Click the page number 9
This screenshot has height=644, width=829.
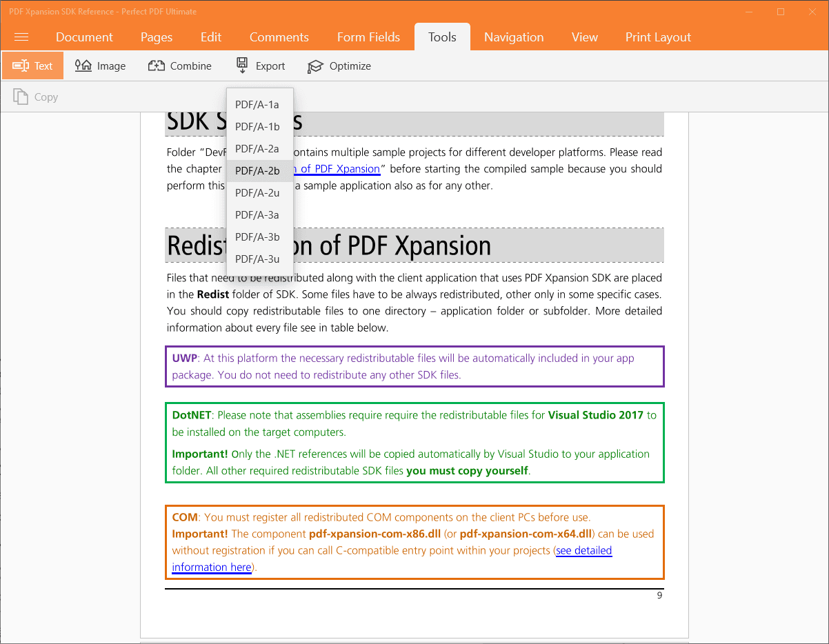[x=659, y=595]
